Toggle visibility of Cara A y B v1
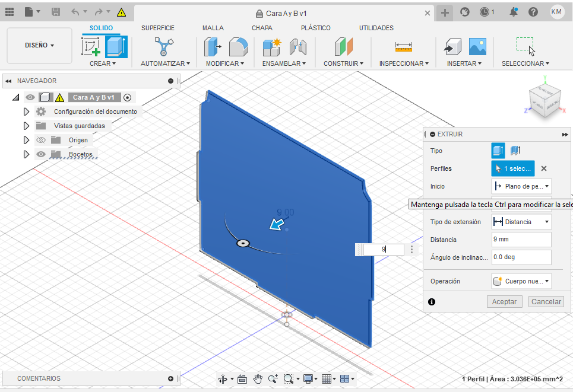This screenshot has width=573, height=392. pos(30,97)
